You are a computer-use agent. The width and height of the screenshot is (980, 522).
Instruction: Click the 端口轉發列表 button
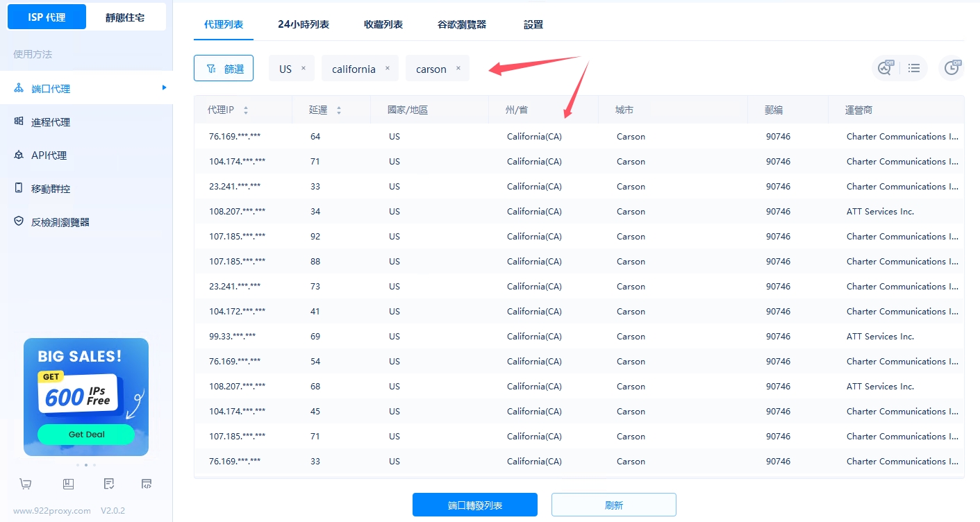pyautogui.click(x=475, y=505)
